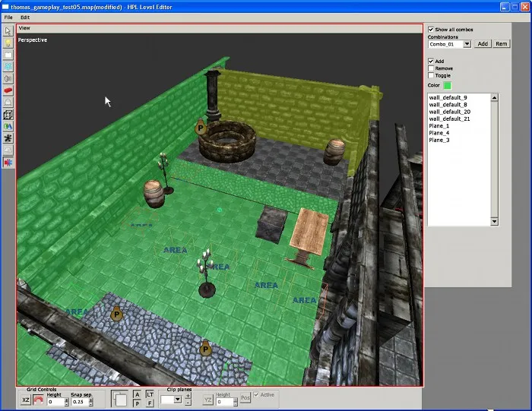This screenshot has width=532, height=411.
Task: Increase grid Height with up stepper
Action: click(66, 397)
